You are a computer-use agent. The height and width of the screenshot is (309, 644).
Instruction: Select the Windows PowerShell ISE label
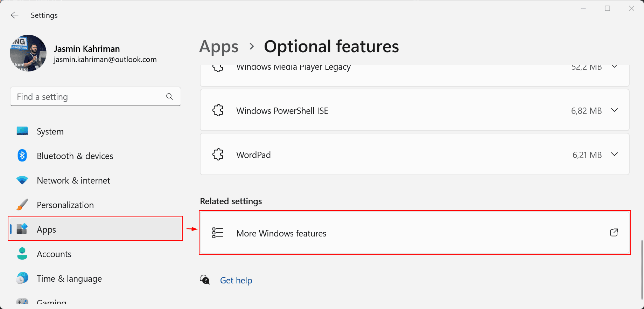pyautogui.click(x=282, y=111)
